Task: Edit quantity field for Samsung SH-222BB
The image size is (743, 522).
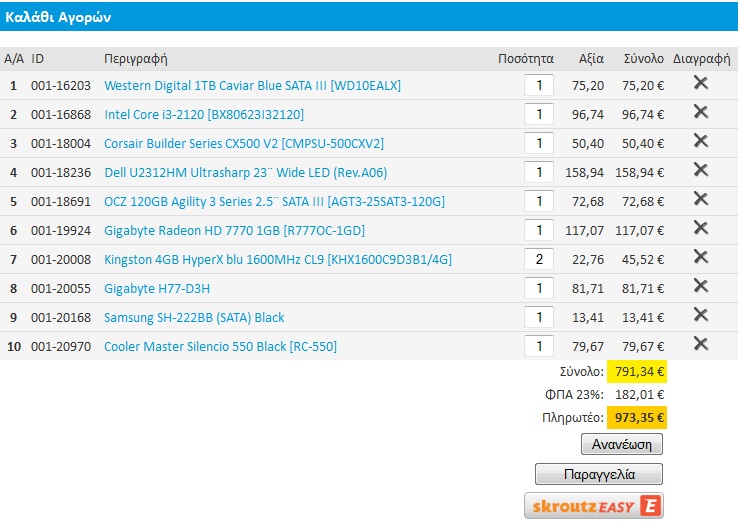Action: pyautogui.click(x=539, y=317)
